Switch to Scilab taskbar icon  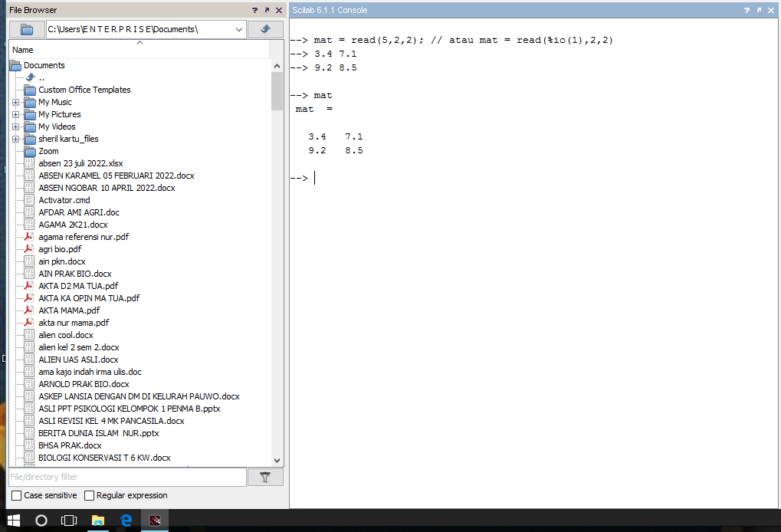point(155,521)
